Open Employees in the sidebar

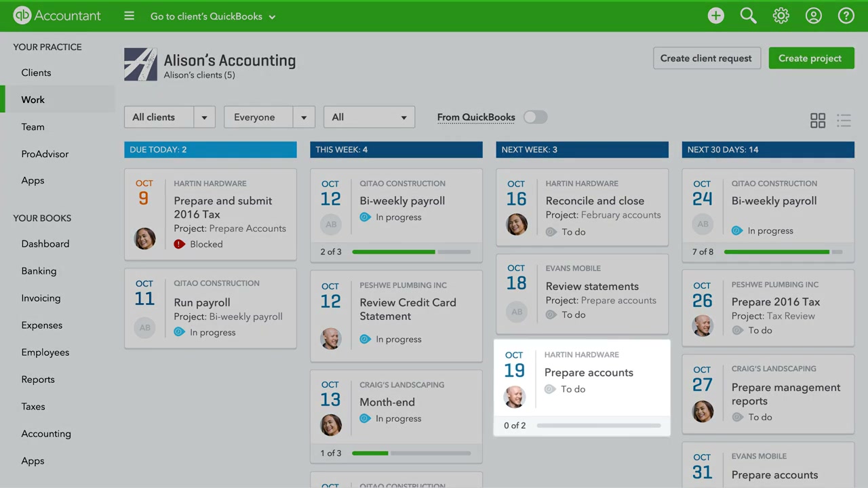tap(45, 352)
